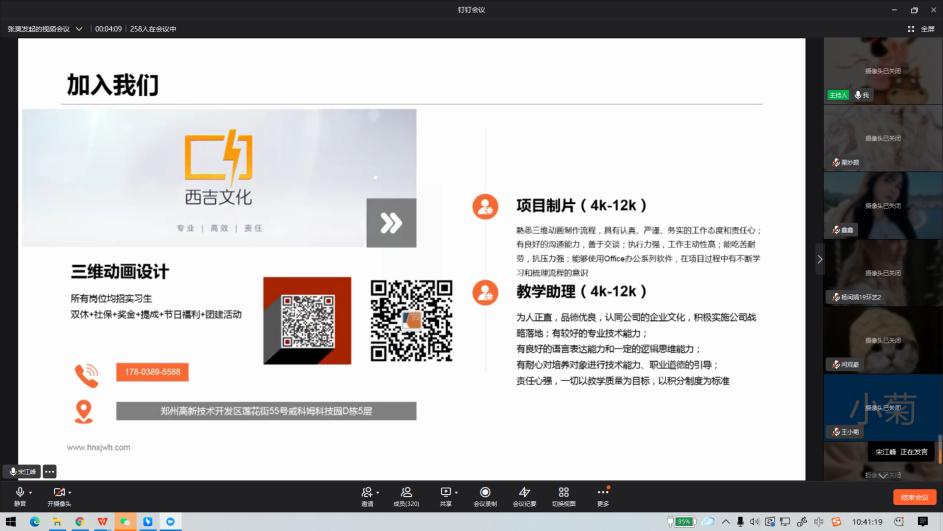Open Windows Start menu
Screen dimensions: 943x531
pos(12,522)
